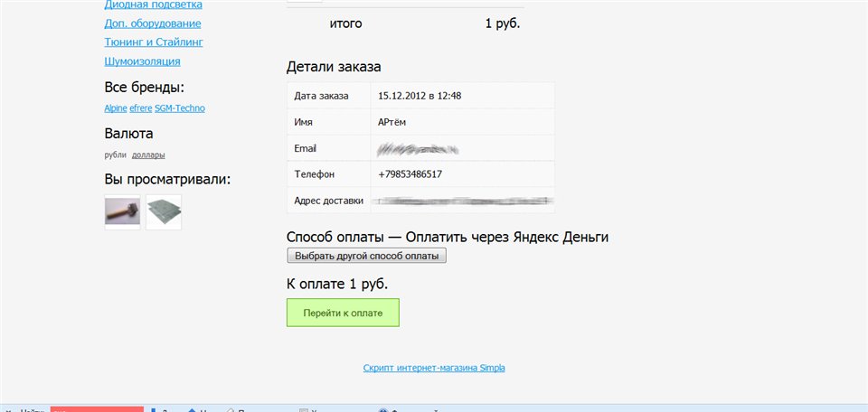The height and width of the screenshot is (412, 868).
Task: Go to Доп. оборудование category
Action: [x=152, y=23]
